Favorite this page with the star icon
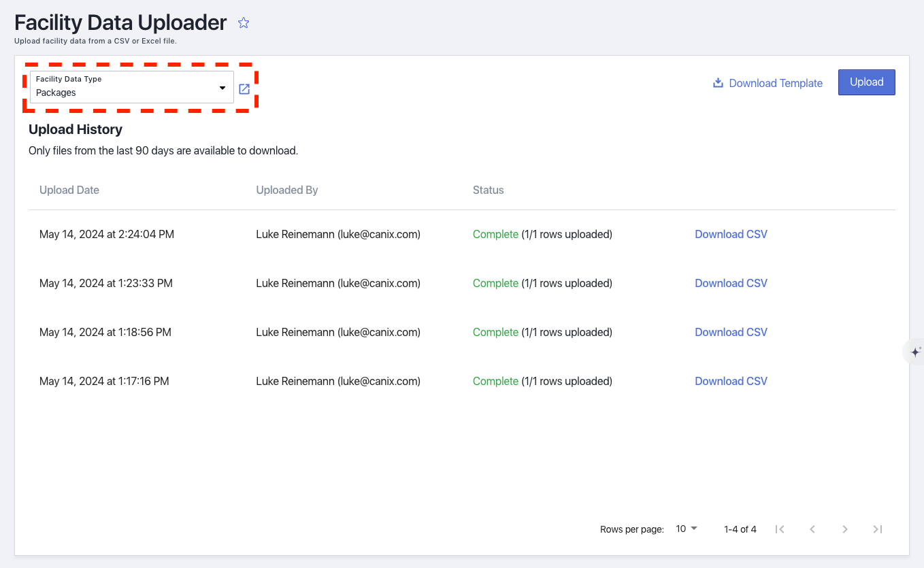The height and width of the screenshot is (568, 924). point(244,23)
